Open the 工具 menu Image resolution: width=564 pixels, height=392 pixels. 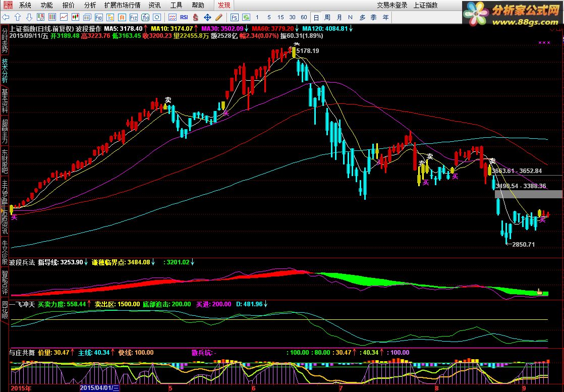click(x=176, y=5)
